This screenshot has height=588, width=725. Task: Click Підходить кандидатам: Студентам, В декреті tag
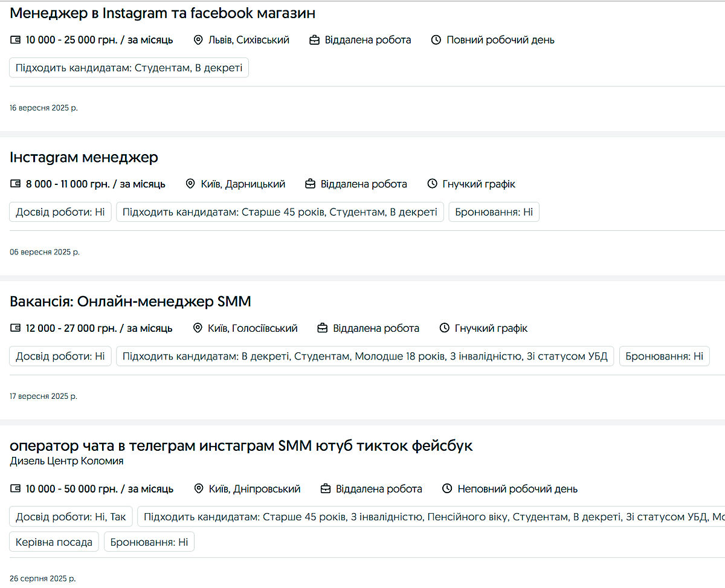tap(129, 68)
